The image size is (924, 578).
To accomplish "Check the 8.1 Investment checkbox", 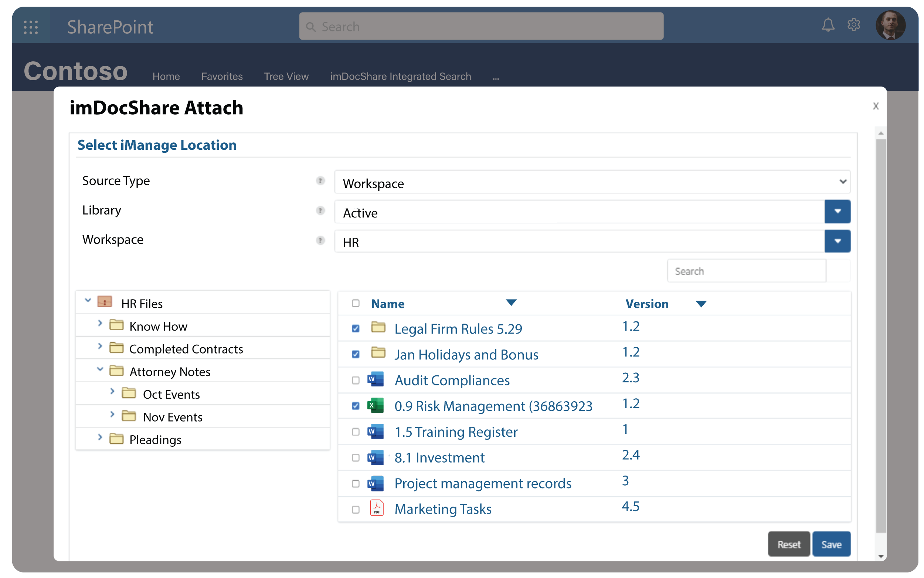I will point(356,457).
